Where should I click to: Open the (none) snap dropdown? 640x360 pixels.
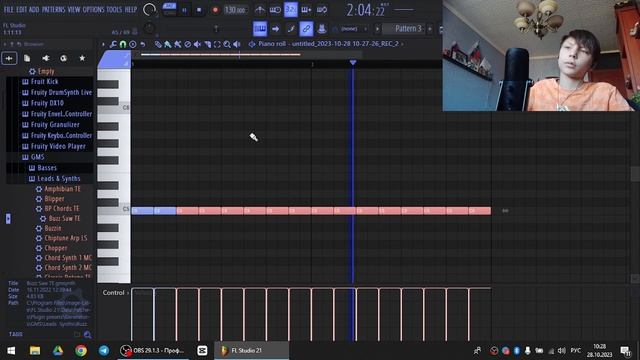[x=350, y=29]
